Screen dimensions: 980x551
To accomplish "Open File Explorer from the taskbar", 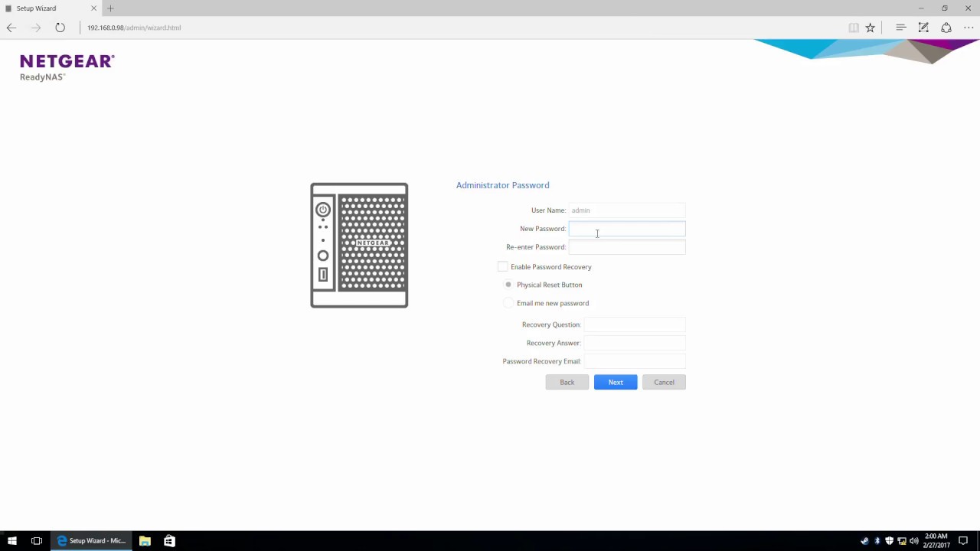I will tap(145, 541).
